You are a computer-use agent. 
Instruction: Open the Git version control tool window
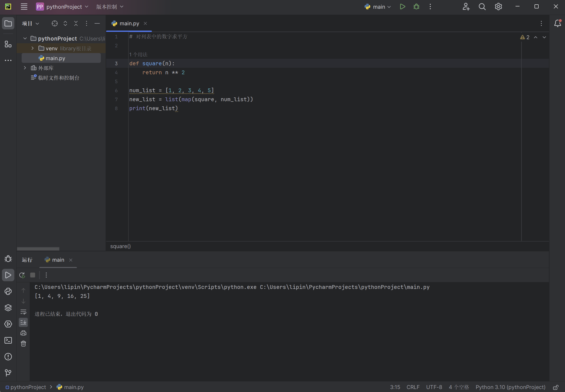click(8, 373)
